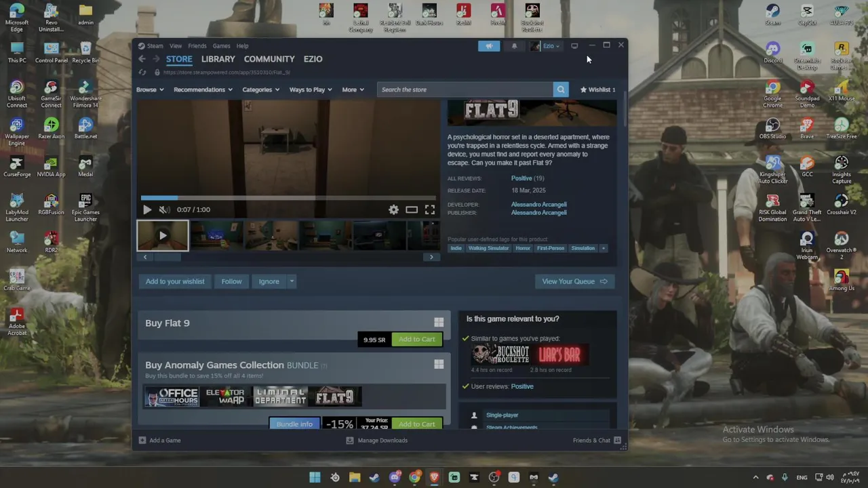Play the Flat 9 trailer video
The height and width of the screenshot is (488, 868).
tap(147, 210)
